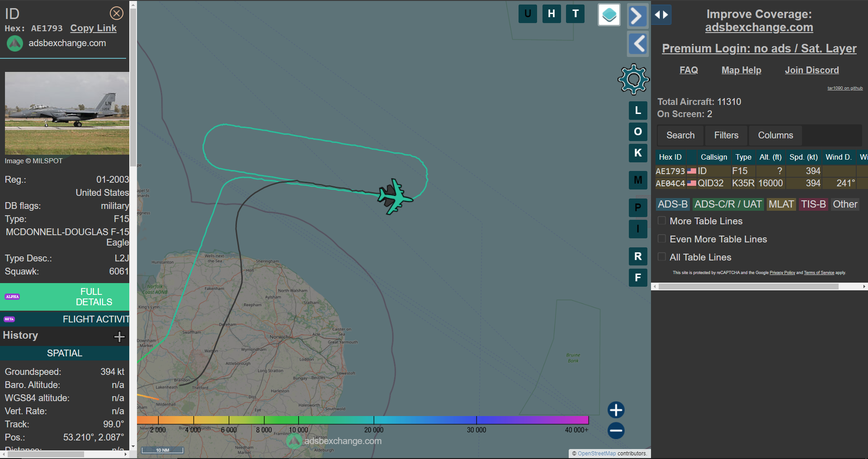868x459 pixels.
Task: Open the FAQ link
Action: (689, 70)
